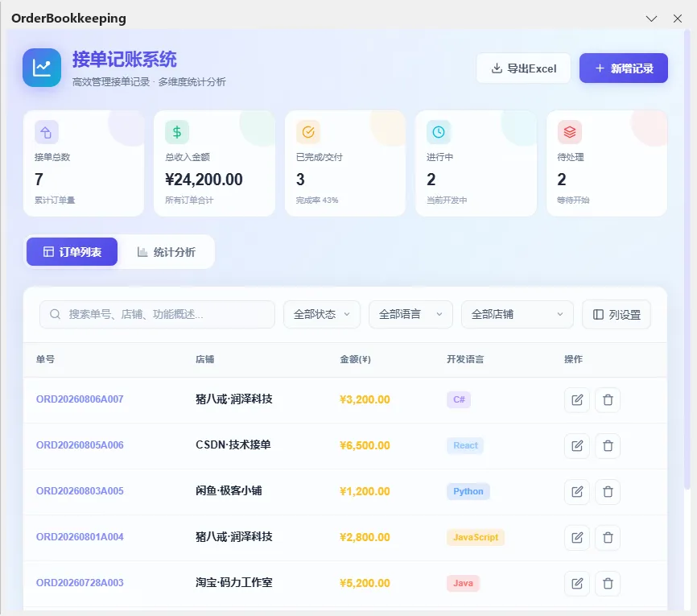Image resolution: width=697 pixels, height=616 pixels.
Task: Open the 全部店铺 shop filter
Action: coord(518,315)
